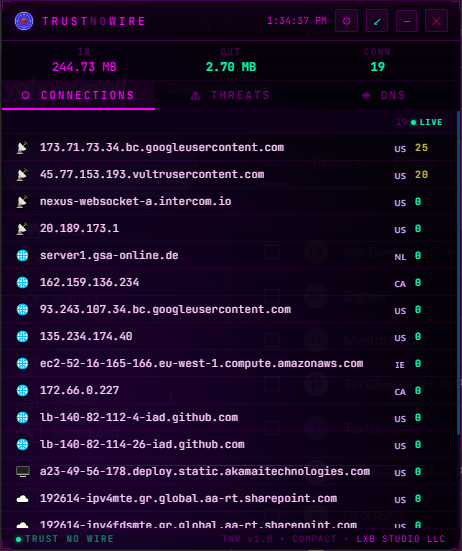Viewport: 462px width, 551px height.
Task: Open the Threats tab
Action: (x=230, y=96)
